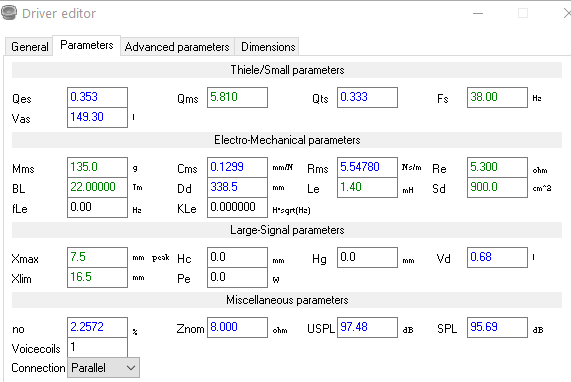Click the Fs input field
Viewport: 571px width, 382px height.
click(497, 97)
